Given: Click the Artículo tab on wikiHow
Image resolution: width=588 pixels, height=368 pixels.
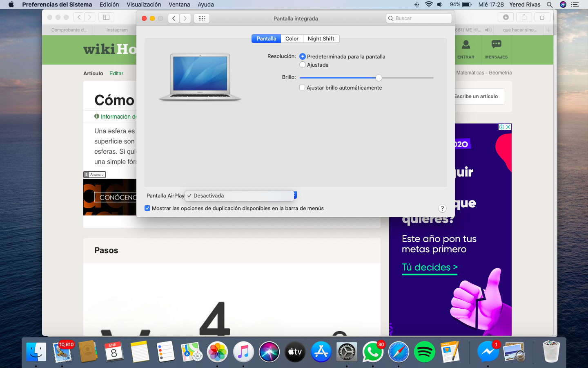Looking at the screenshot, I should click(x=93, y=74).
